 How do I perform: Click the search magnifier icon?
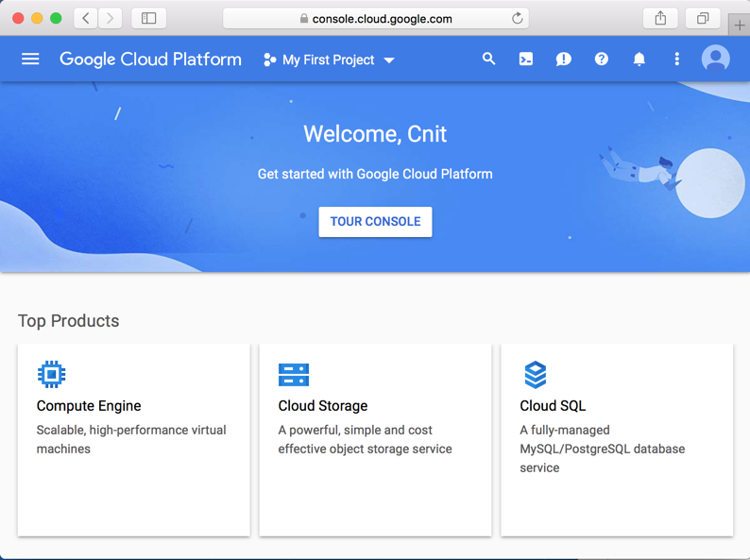pos(488,59)
